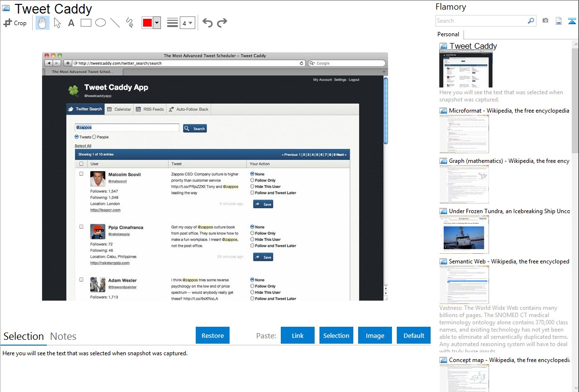The height and width of the screenshot is (392, 579).
Task: Click the Logout link in Tweet Caddy
Action: (354, 80)
